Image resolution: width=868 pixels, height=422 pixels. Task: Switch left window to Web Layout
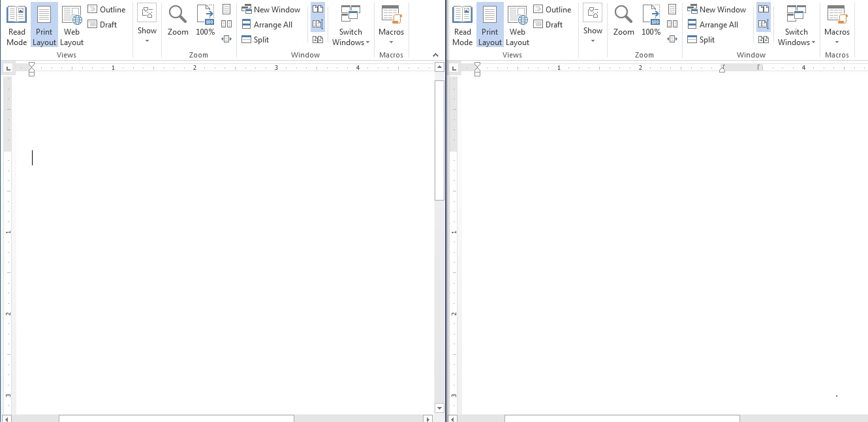(x=72, y=25)
